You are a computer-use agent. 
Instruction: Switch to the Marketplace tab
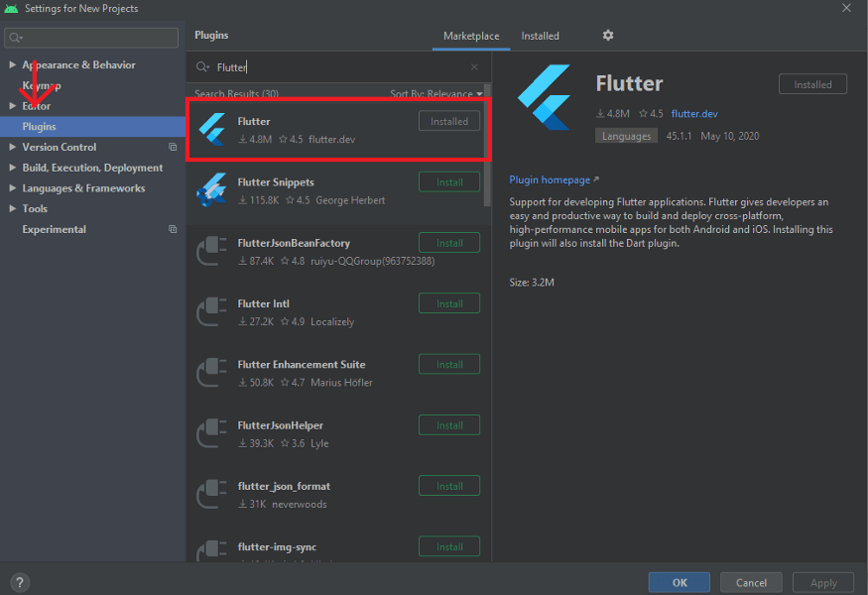coord(471,36)
